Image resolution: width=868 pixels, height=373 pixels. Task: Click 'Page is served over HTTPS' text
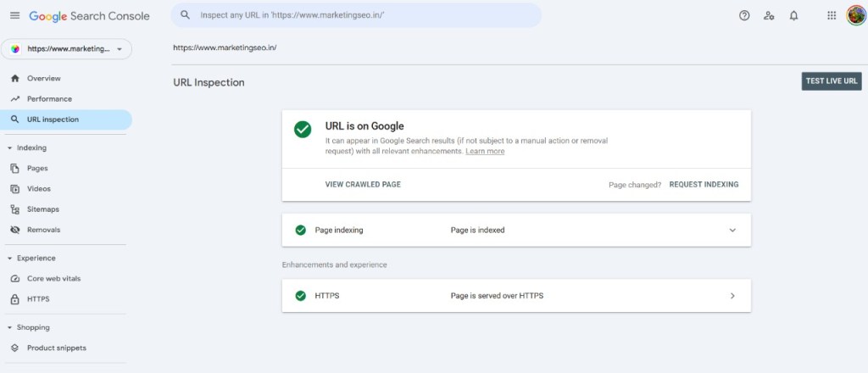[x=497, y=296]
